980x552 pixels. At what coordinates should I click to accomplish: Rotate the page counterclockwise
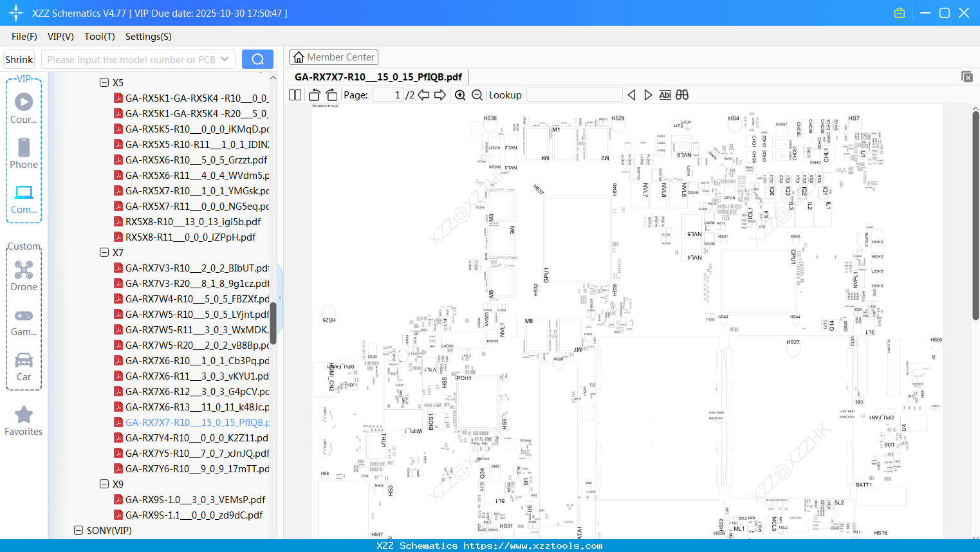315,95
